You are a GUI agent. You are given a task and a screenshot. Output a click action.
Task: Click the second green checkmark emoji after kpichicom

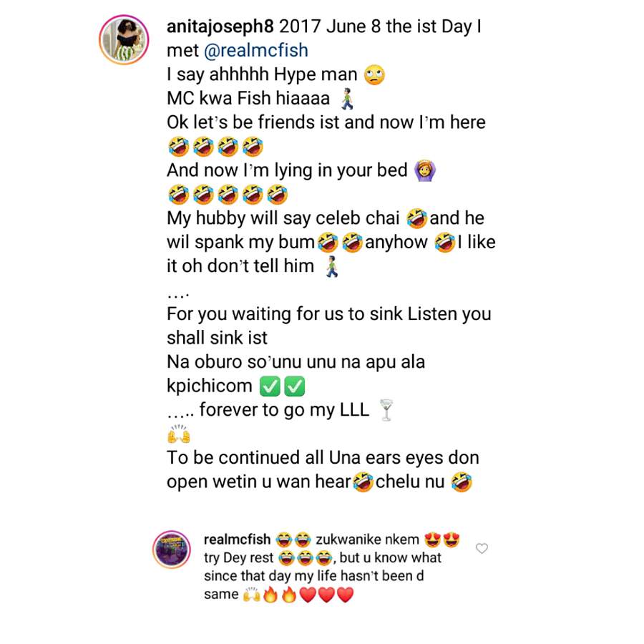pyautogui.click(x=295, y=386)
